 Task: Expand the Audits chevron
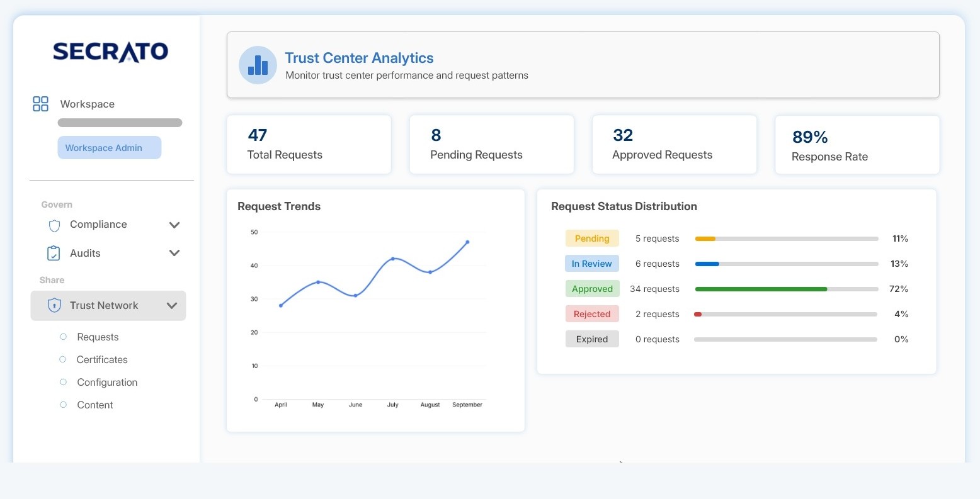pos(174,253)
